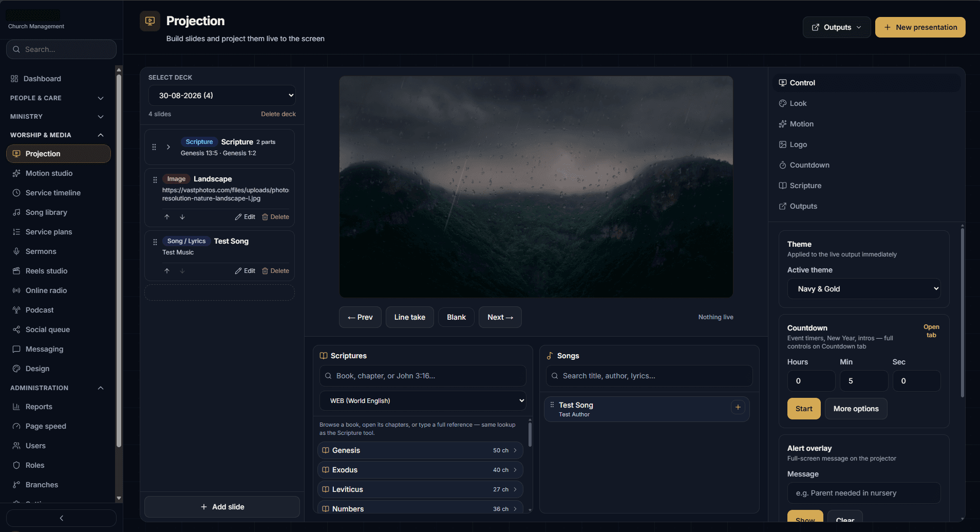This screenshot has width=980, height=532.
Task: Expand the Ministry sidebar section
Action: pos(57,117)
